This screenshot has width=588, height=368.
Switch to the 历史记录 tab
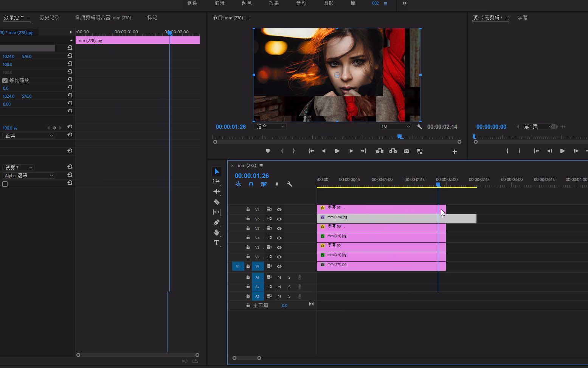click(x=49, y=18)
